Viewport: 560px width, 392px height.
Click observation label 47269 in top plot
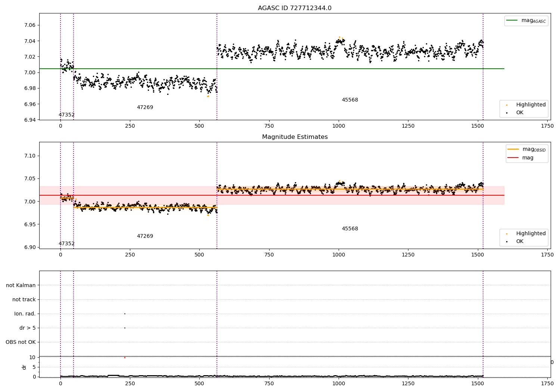[x=145, y=108]
